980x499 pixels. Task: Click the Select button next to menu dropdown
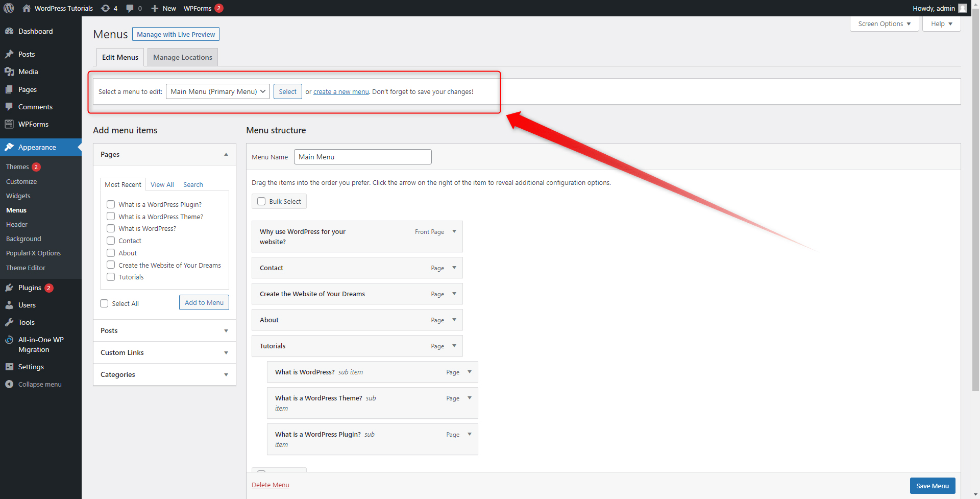287,91
